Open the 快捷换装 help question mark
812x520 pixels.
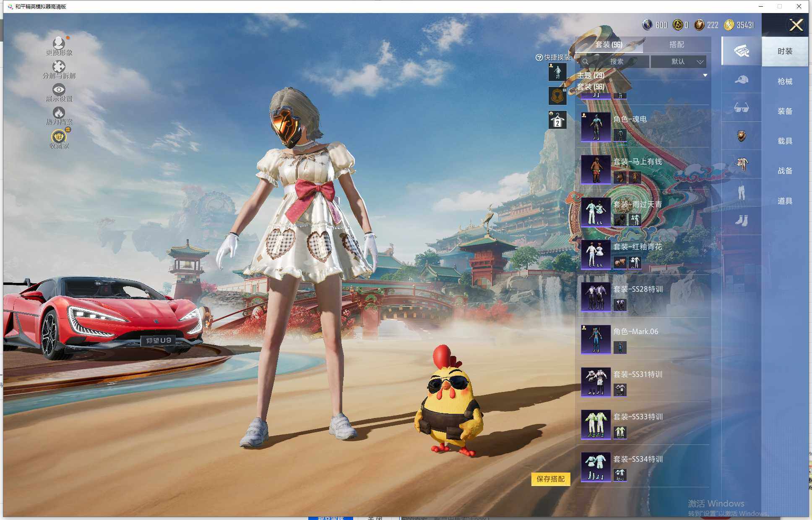point(539,58)
